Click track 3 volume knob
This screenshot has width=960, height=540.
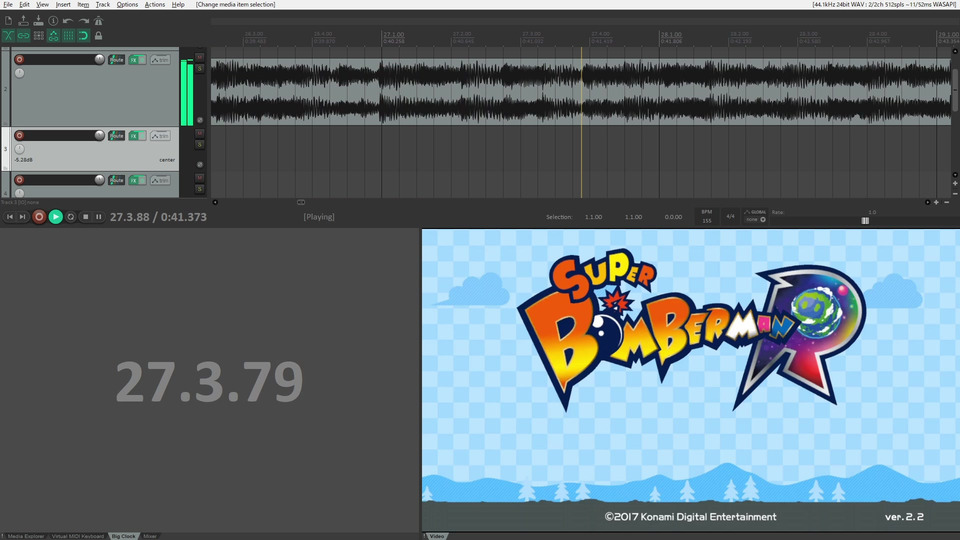[x=99, y=135]
